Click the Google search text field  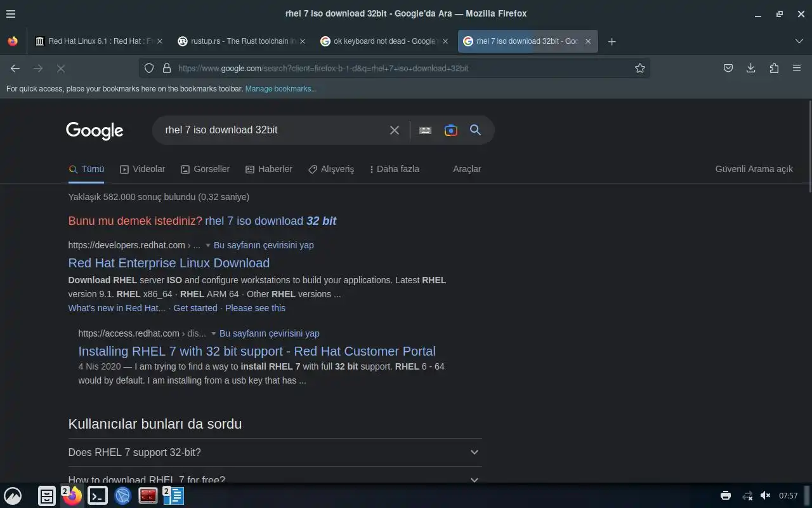[x=273, y=130]
